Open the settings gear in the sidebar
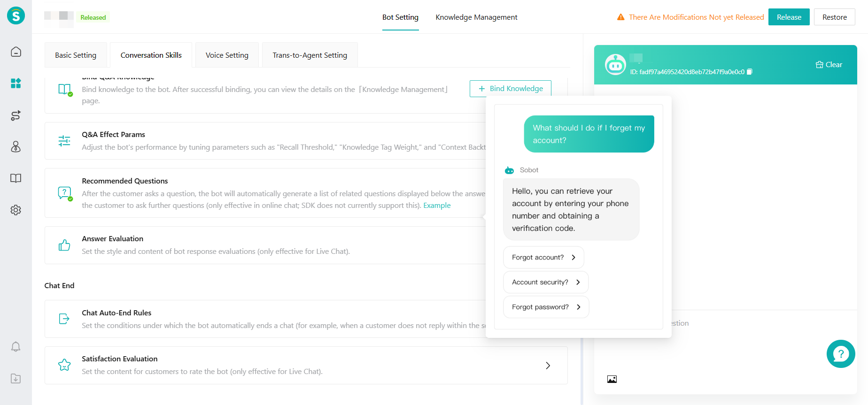The image size is (868, 405). pos(16,210)
